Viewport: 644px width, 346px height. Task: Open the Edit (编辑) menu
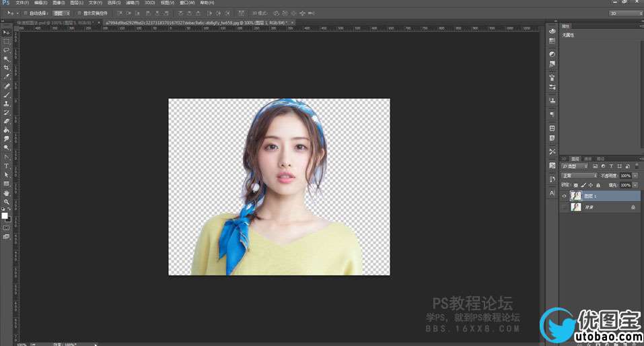click(40, 3)
